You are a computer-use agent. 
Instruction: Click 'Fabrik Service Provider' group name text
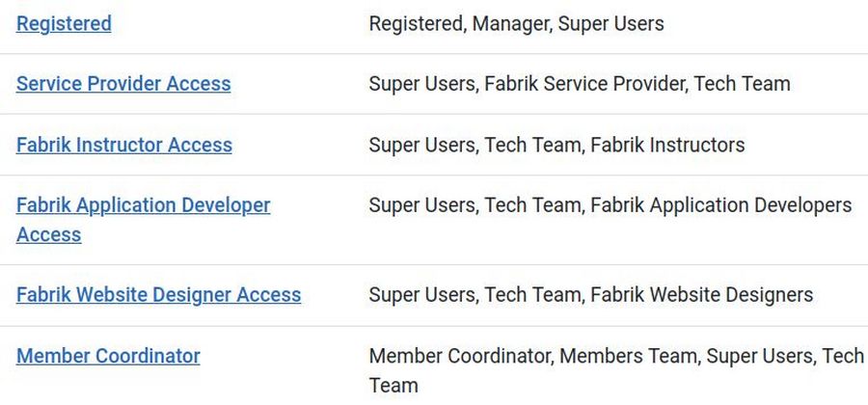(583, 84)
